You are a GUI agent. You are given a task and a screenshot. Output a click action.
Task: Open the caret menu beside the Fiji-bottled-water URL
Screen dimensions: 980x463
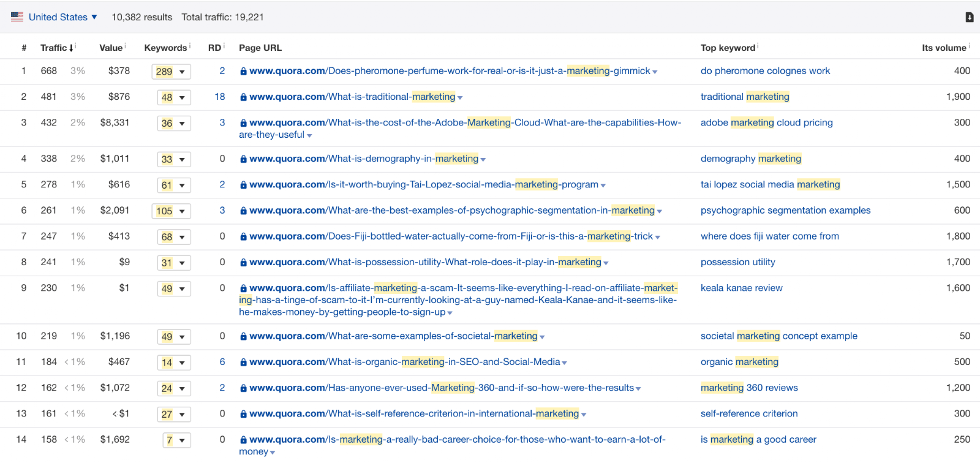(658, 238)
